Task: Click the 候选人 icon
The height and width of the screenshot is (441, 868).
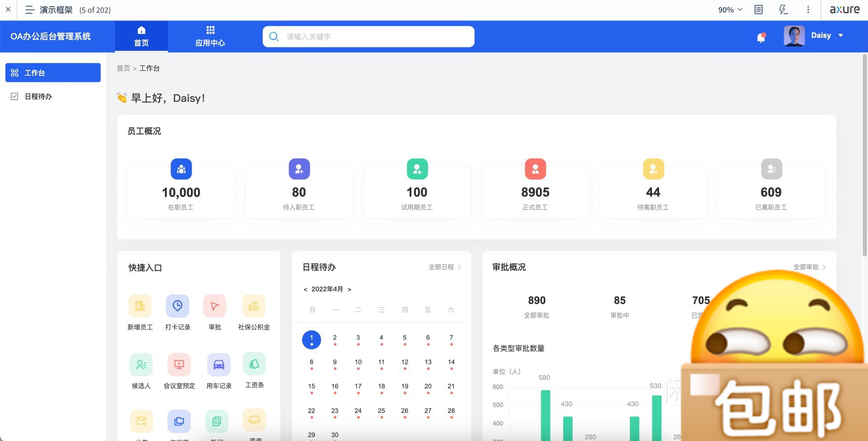Action: pos(141,365)
